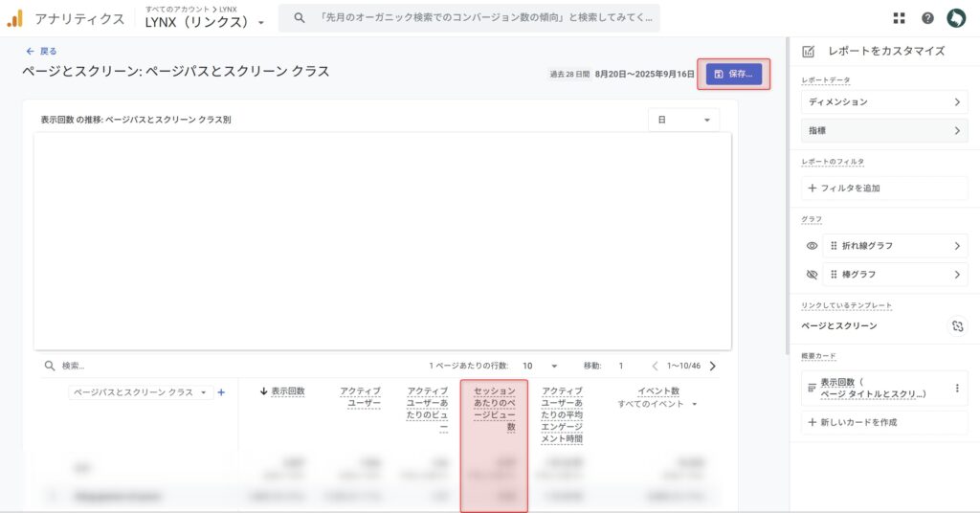
Task: Open the ディメンション settings row
Action: (x=883, y=101)
